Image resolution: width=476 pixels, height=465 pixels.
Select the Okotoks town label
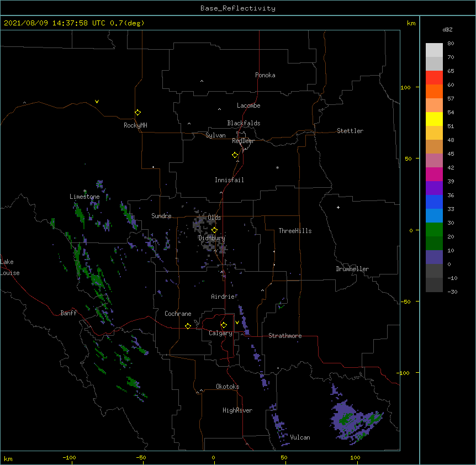point(228,387)
